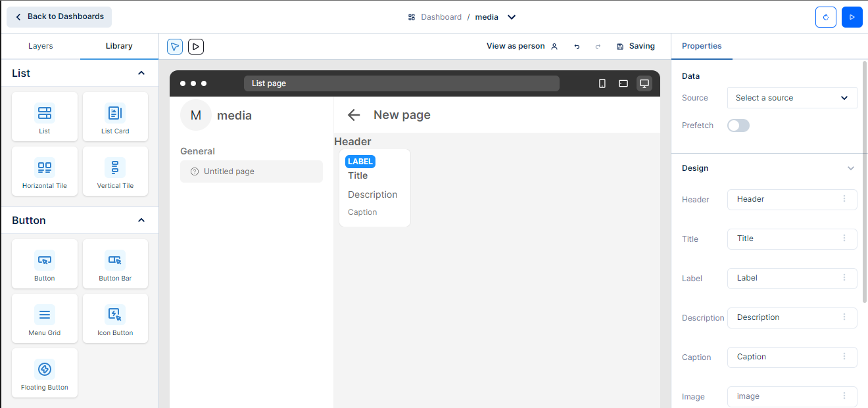Pick the Menu Grid component

(x=45, y=318)
